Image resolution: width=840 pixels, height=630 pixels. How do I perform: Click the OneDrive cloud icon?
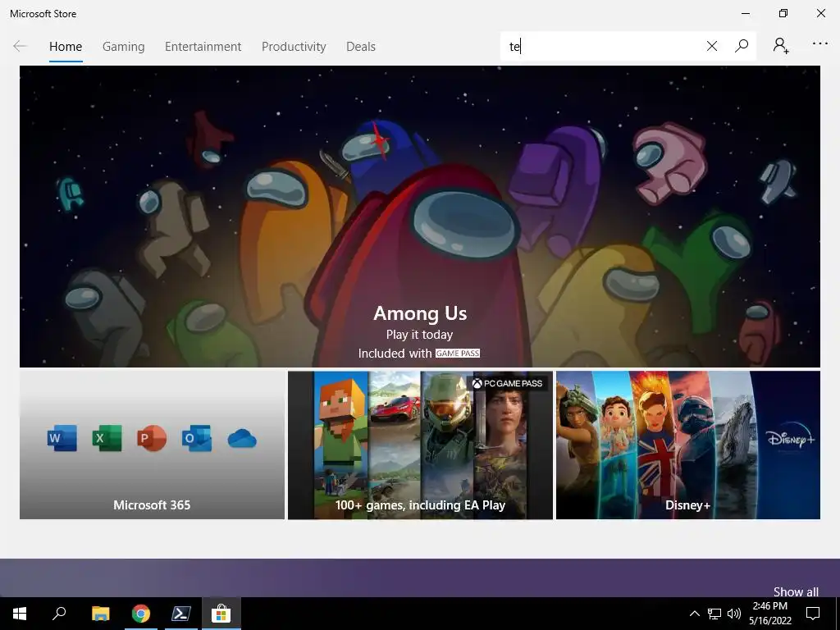click(x=242, y=438)
